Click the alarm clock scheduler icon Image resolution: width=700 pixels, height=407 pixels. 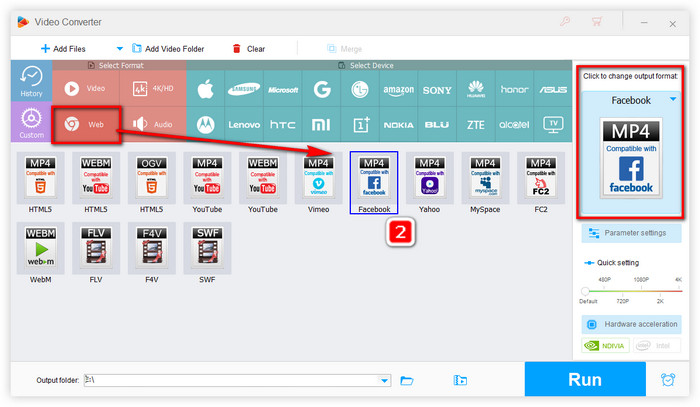668,379
